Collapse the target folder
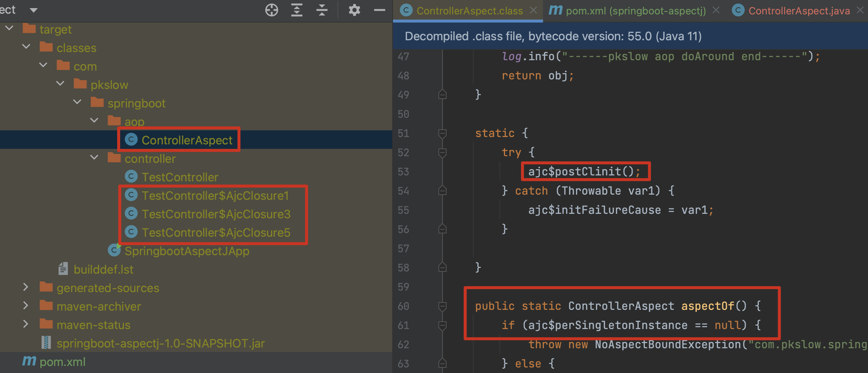The width and height of the screenshot is (868, 373). click(x=10, y=28)
